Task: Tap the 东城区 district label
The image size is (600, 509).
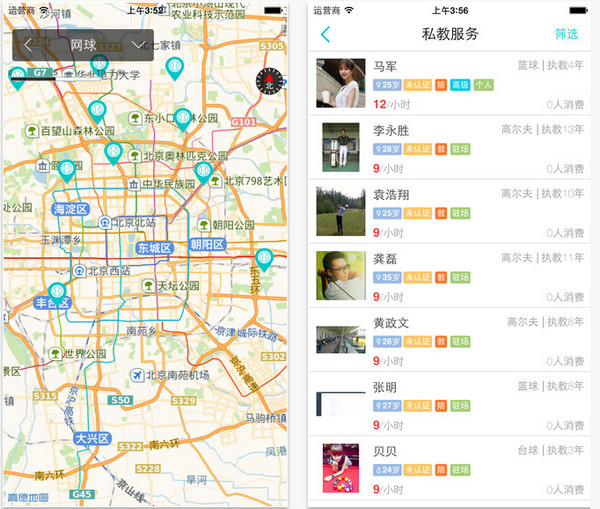Action: click(x=155, y=248)
